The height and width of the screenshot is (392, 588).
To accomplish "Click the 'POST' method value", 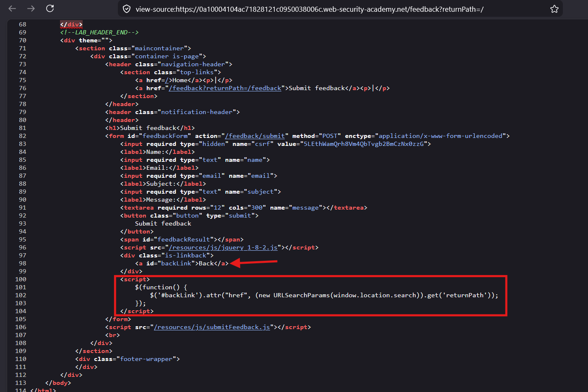I will [330, 136].
